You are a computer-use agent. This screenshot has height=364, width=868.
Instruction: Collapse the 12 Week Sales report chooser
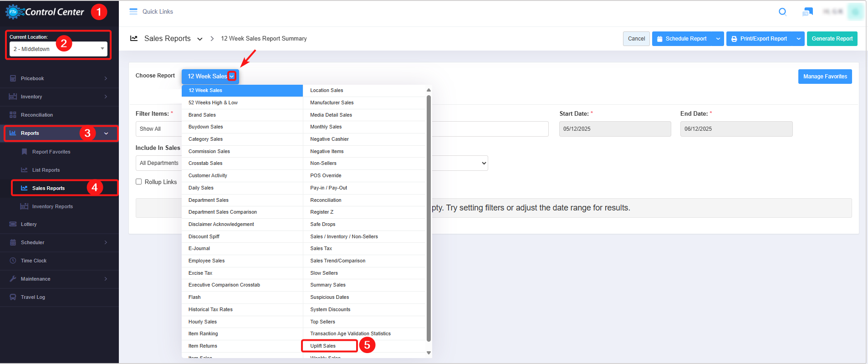232,76
